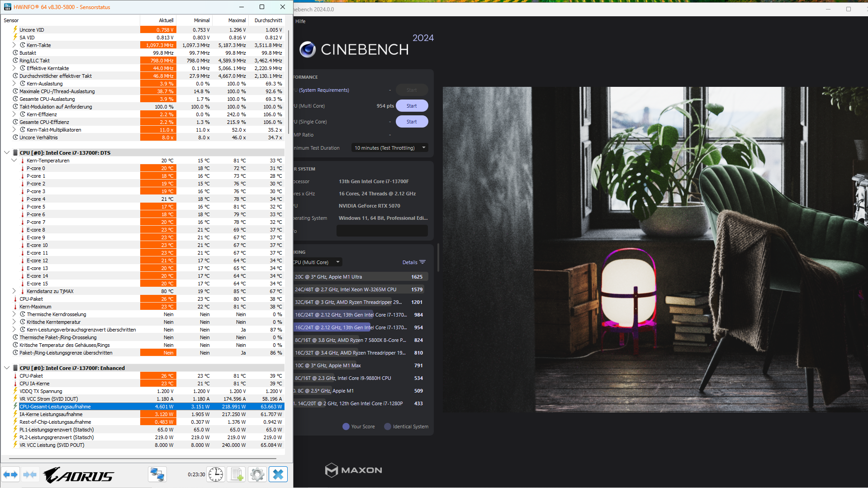Select the Apple M1 Ultra ranking entry
Screen dimensions: 868x488
click(360, 277)
